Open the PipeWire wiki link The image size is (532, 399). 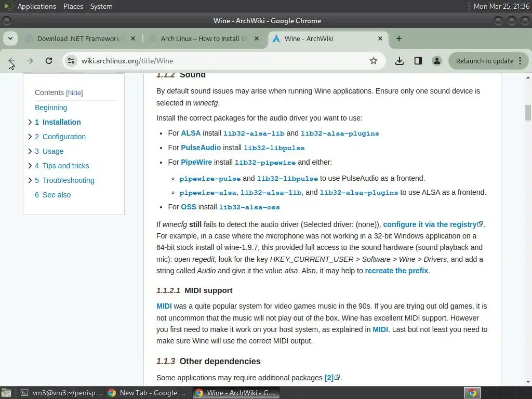point(196,162)
